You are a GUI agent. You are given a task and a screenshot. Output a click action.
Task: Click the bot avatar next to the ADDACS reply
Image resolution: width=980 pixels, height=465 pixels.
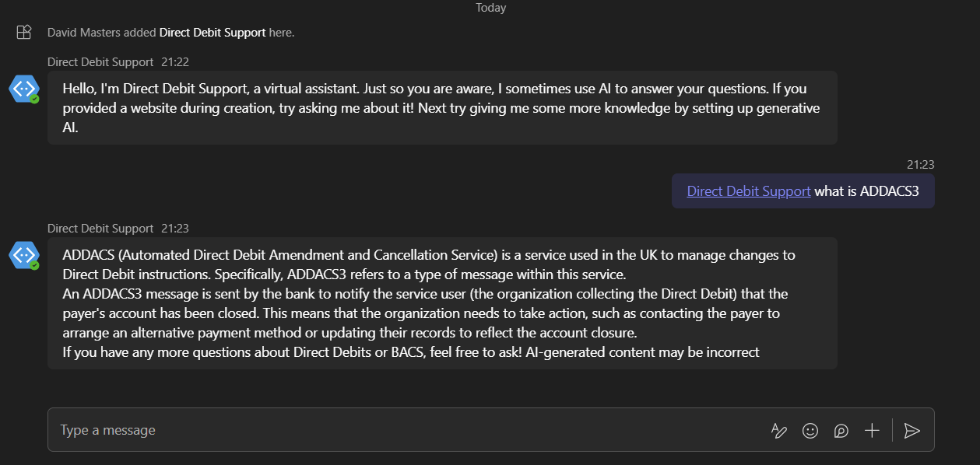(x=23, y=255)
